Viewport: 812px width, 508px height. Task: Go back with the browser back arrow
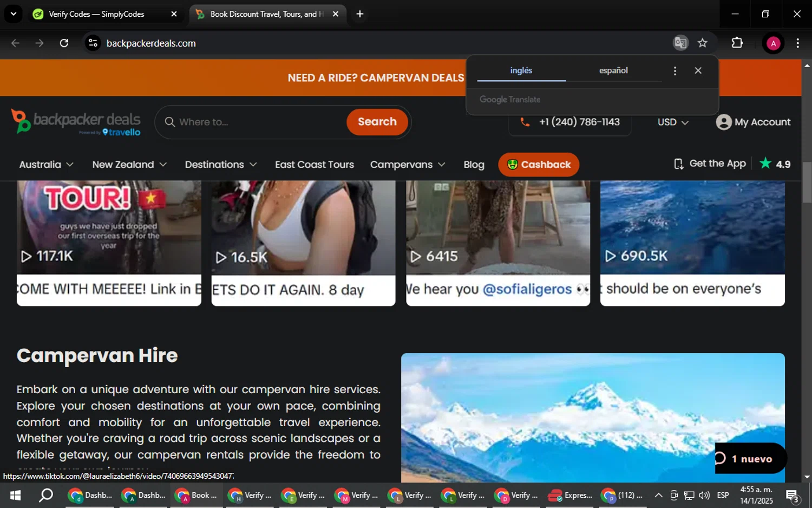(x=15, y=43)
